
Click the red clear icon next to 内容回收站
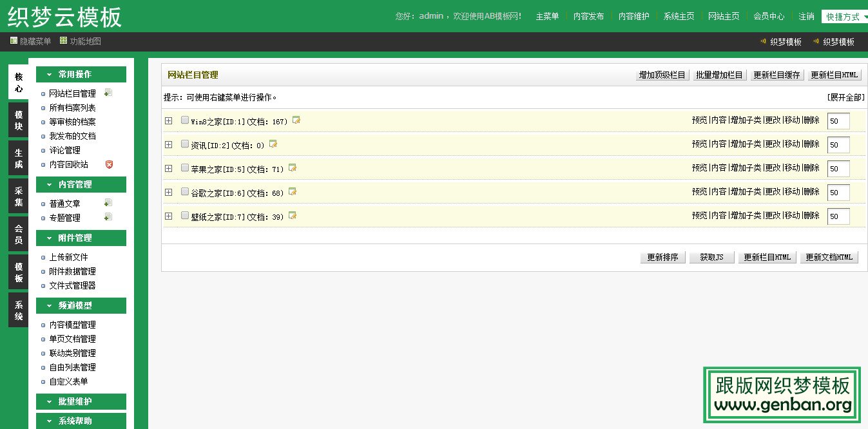point(109,164)
